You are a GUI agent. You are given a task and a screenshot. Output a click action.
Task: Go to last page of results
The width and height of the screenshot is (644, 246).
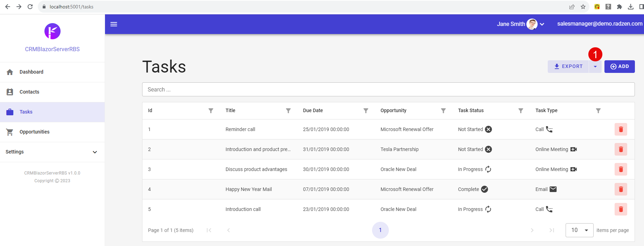point(552,230)
